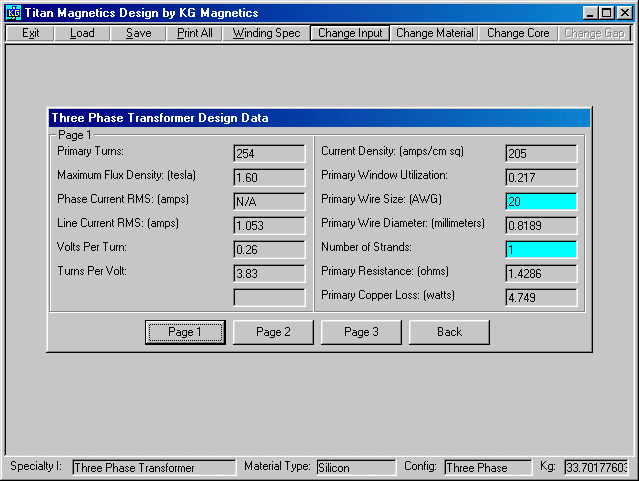Click the 'Three Phase Transformer Design Data' title
Image resolution: width=639 pixels, height=481 pixels.
160,118
